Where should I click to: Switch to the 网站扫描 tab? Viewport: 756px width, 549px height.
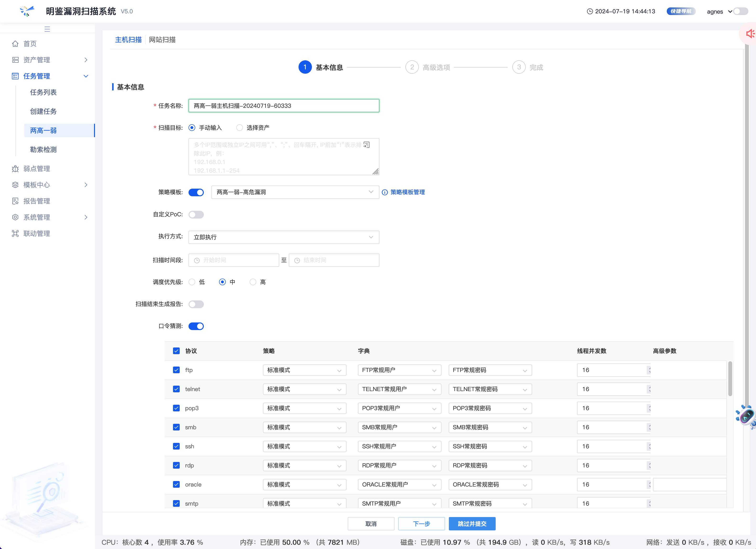pyautogui.click(x=162, y=40)
